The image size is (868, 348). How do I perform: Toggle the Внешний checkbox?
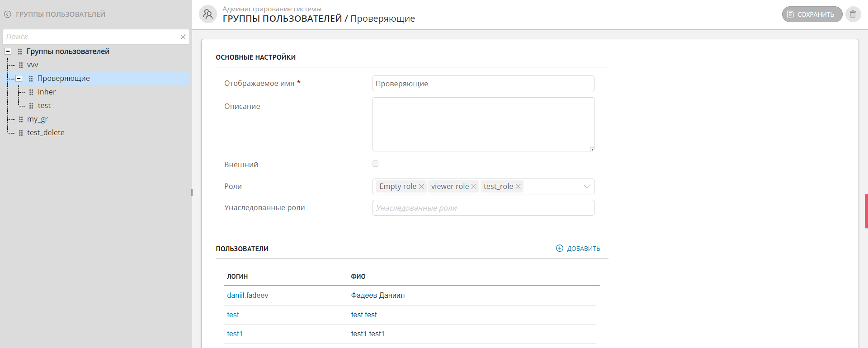(x=375, y=164)
